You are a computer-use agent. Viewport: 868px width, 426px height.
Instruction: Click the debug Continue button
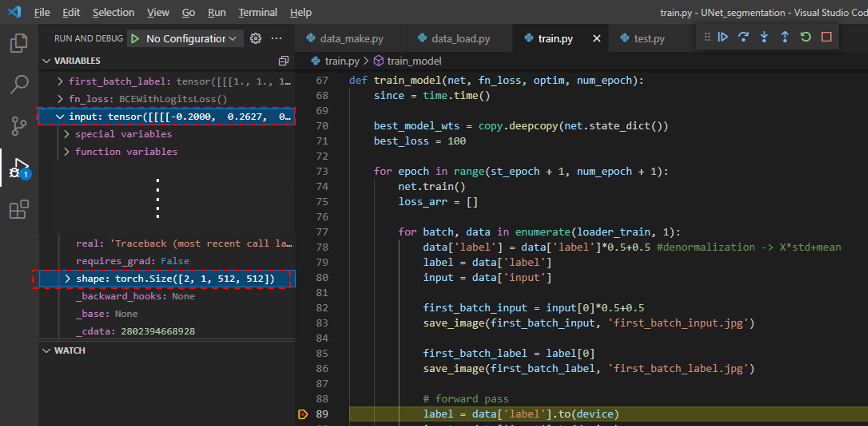click(723, 37)
